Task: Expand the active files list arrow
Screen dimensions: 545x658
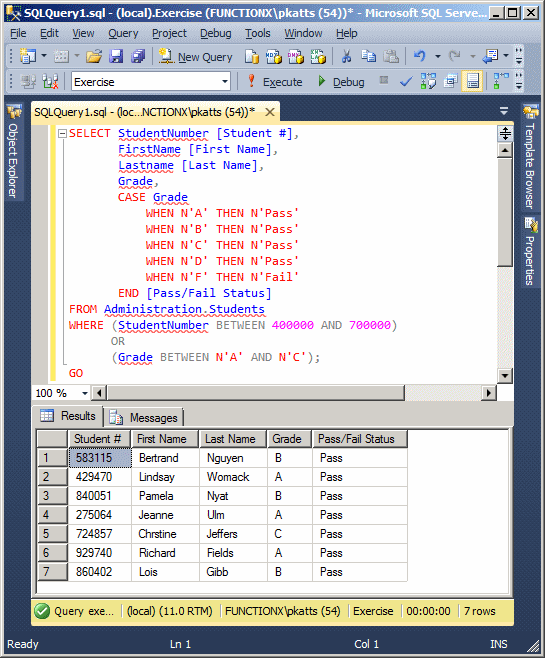Action: click(503, 112)
